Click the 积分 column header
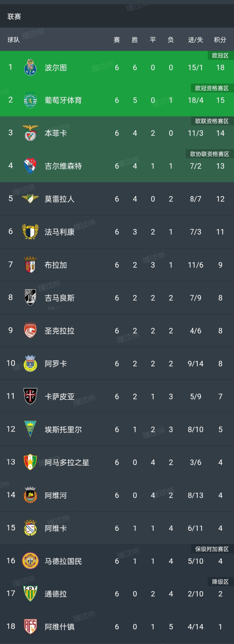Screen dimensions: 234x644 [x=220, y=40]
